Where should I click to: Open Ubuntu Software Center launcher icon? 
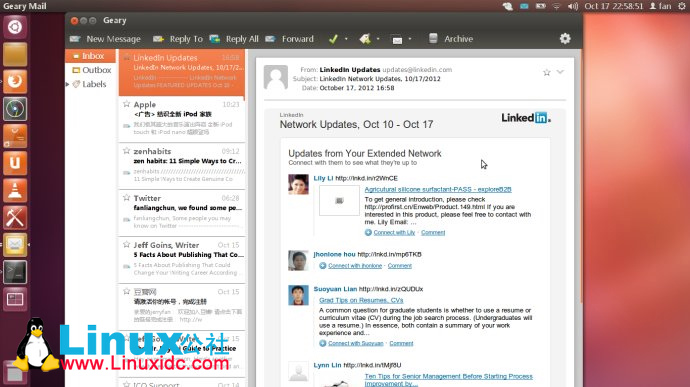[15, 136]
